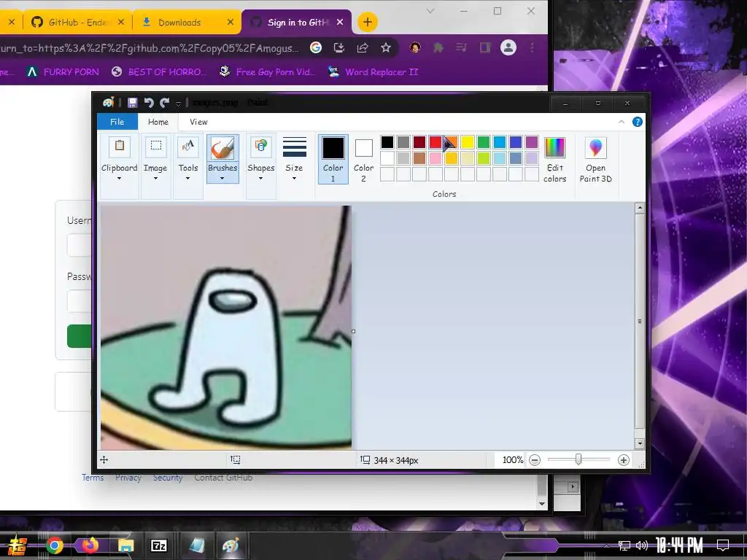Select the Brushes tool icon
This screenshot has width=747, height=560.
click(222, 147)
